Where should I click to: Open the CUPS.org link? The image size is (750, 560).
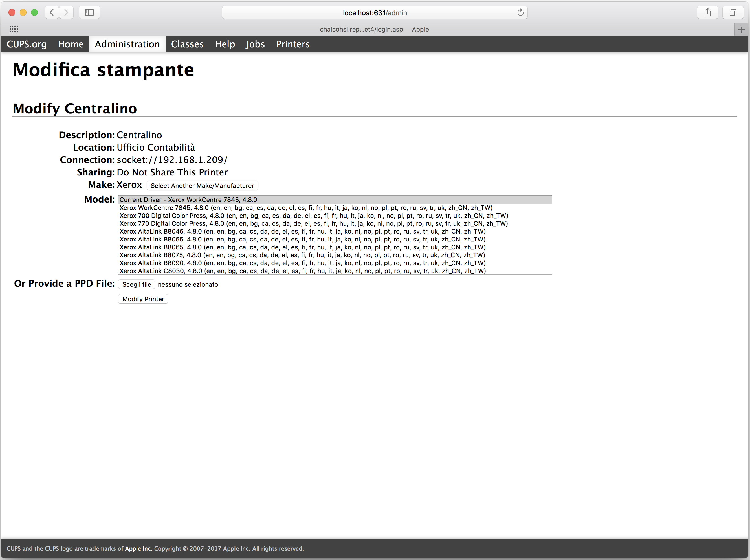pos(27,44)
